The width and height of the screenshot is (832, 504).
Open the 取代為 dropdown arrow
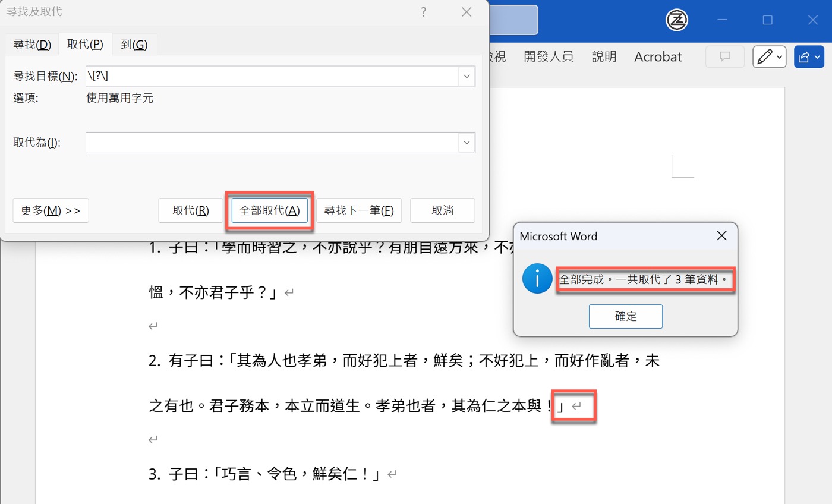click(467, 143)
